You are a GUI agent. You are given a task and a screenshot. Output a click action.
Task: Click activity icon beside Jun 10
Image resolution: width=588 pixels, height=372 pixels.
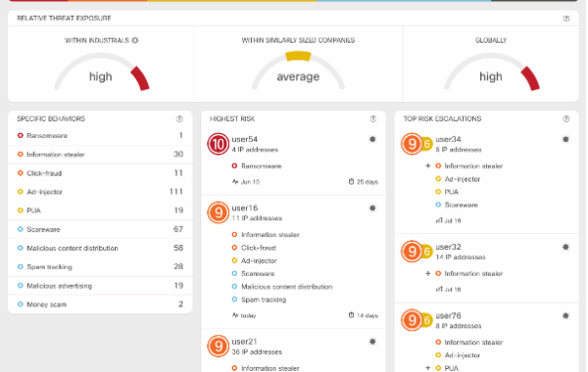tap(235, 182)
